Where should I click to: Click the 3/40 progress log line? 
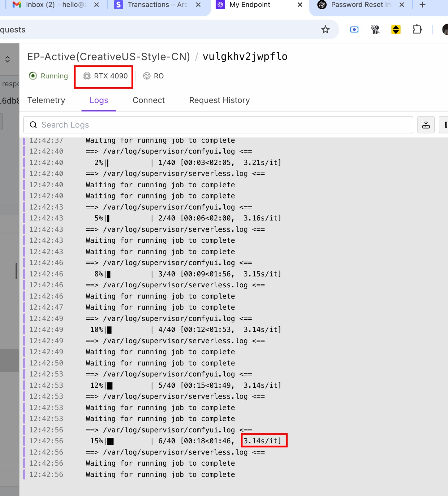[188, 274]
